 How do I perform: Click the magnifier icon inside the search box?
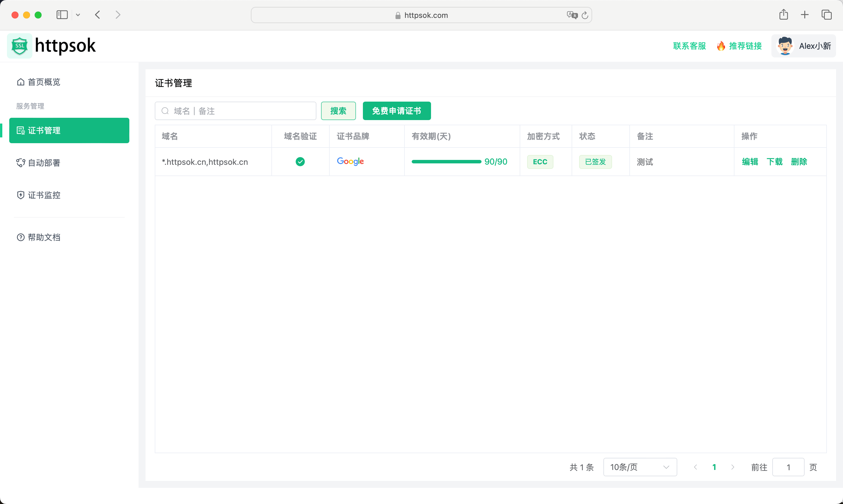(x=165, y=111)
